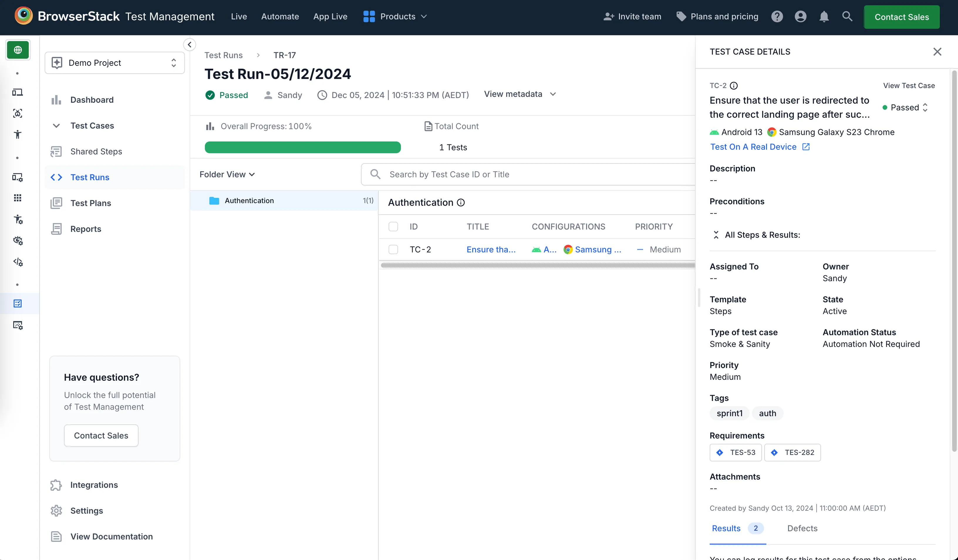Click the apps grid icon in left rail
Screen dimensions: 958x560
[18, 198]
